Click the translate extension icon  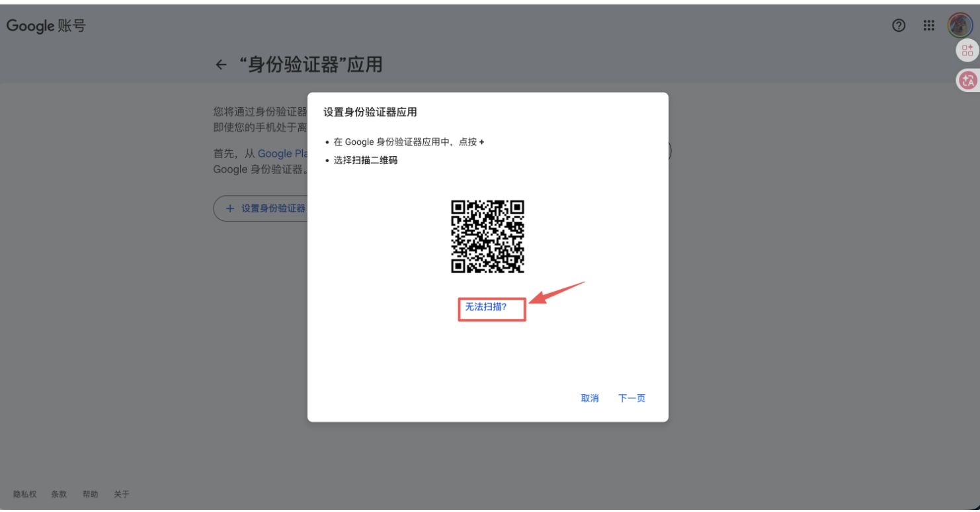[968, 81]
